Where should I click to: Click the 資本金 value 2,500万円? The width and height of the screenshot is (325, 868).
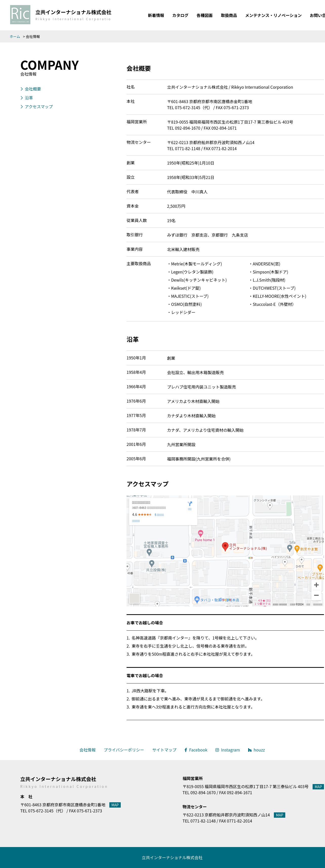176,206
